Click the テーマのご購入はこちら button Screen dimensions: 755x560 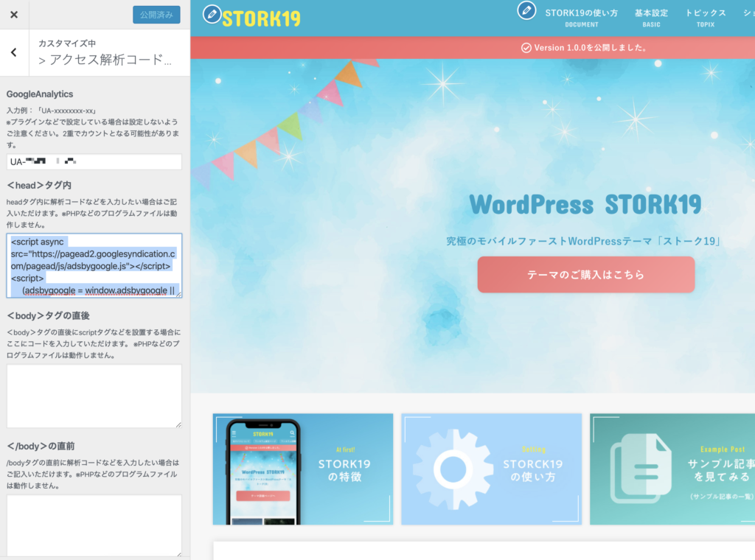(586, 274)
